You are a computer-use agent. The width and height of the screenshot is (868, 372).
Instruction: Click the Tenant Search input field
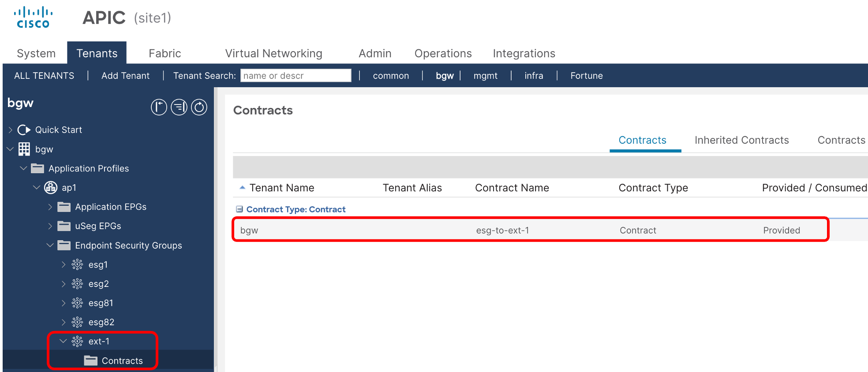pos(296,75)
